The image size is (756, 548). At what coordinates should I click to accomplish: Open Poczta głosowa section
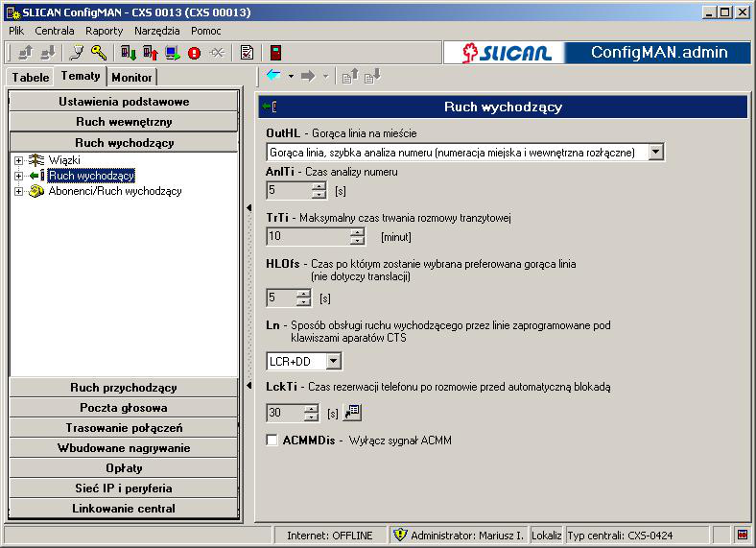(124, 408)
